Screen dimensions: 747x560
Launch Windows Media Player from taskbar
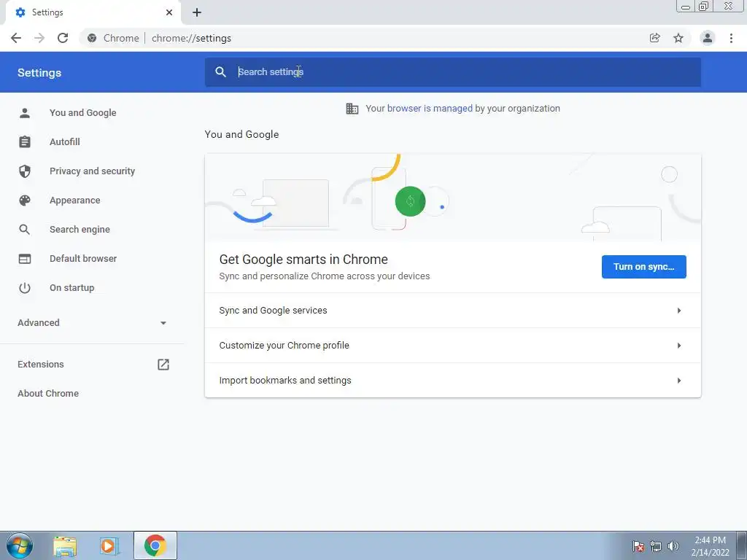click(x=109, y=546)
